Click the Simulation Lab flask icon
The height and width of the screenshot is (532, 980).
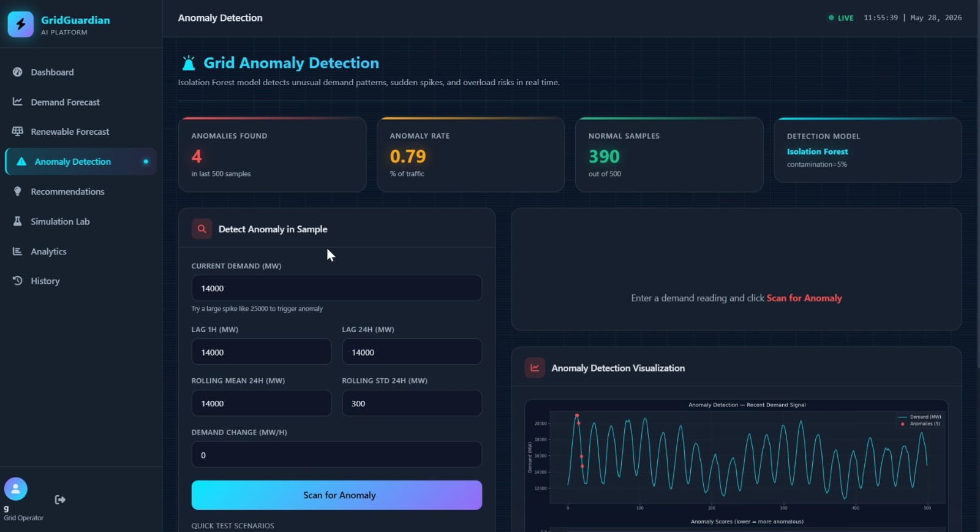(18, 221)
